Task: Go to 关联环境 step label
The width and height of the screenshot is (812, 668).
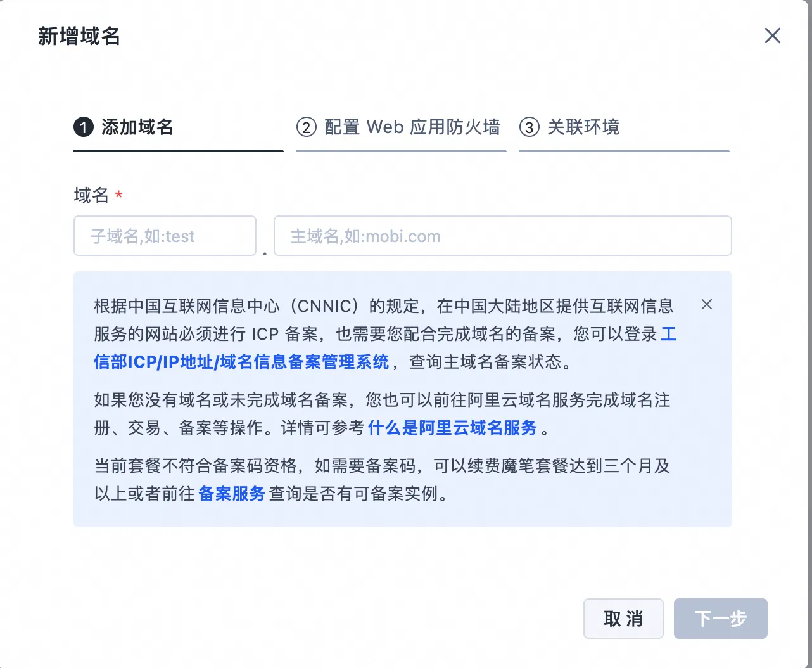Action: 583,127
